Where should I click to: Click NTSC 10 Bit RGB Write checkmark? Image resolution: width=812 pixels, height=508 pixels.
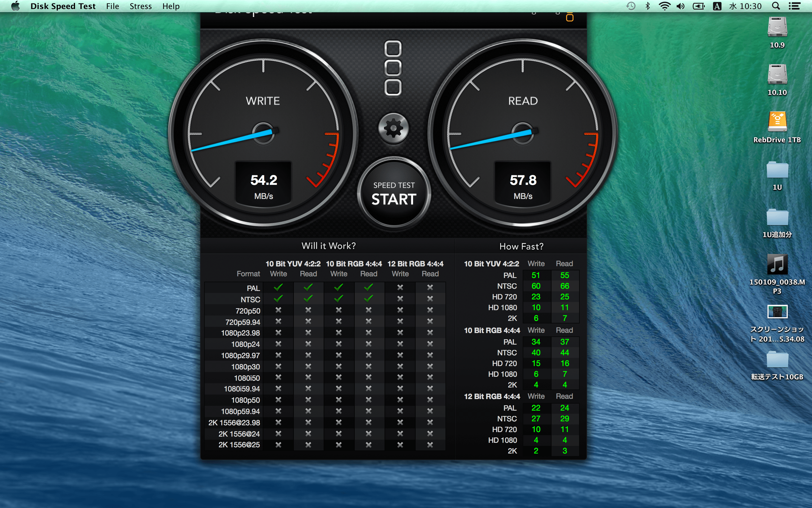click(339, 299)
